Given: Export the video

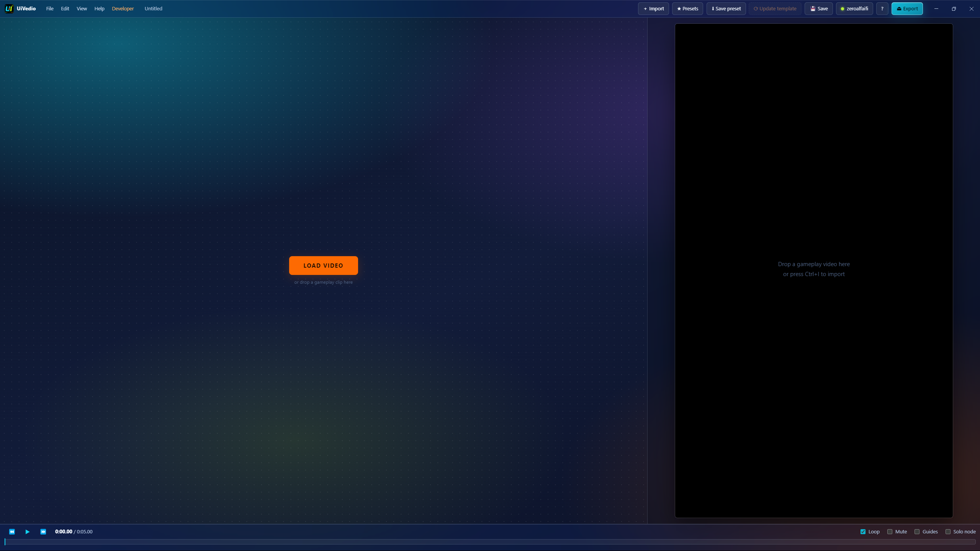Looking at the screenshot, I should (907, 8).
